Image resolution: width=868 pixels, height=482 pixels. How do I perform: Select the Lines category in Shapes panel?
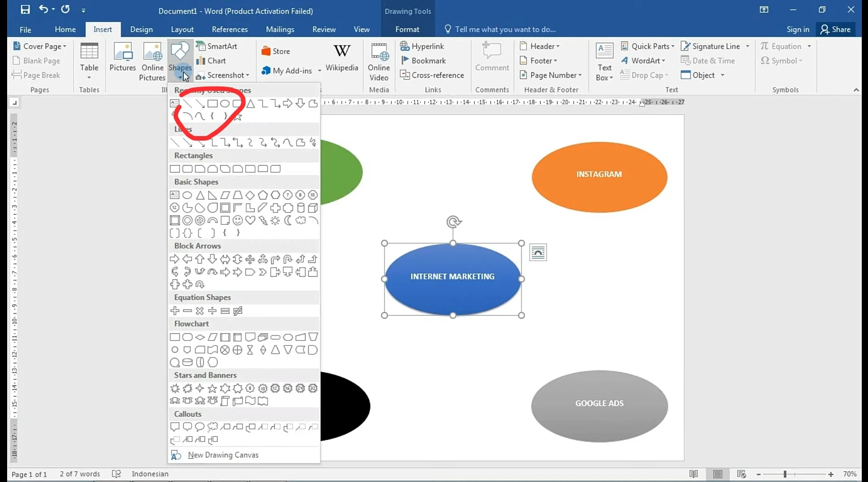pos(182,129)
